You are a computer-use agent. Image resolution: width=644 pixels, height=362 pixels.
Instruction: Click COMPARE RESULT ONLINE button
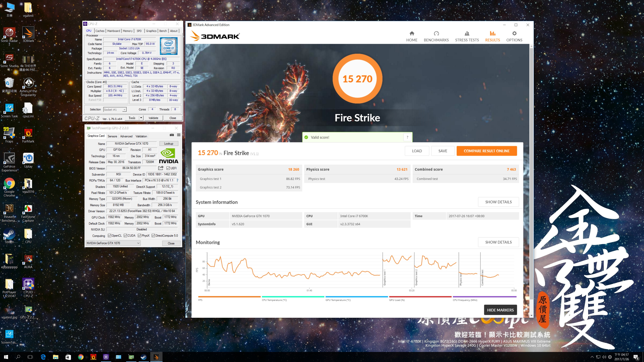pos(487,151)
